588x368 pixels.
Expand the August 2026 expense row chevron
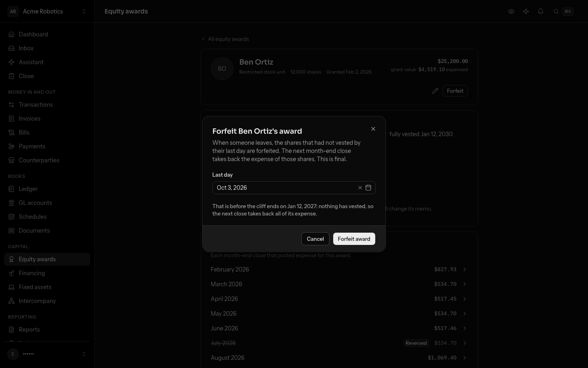[465, 358]
